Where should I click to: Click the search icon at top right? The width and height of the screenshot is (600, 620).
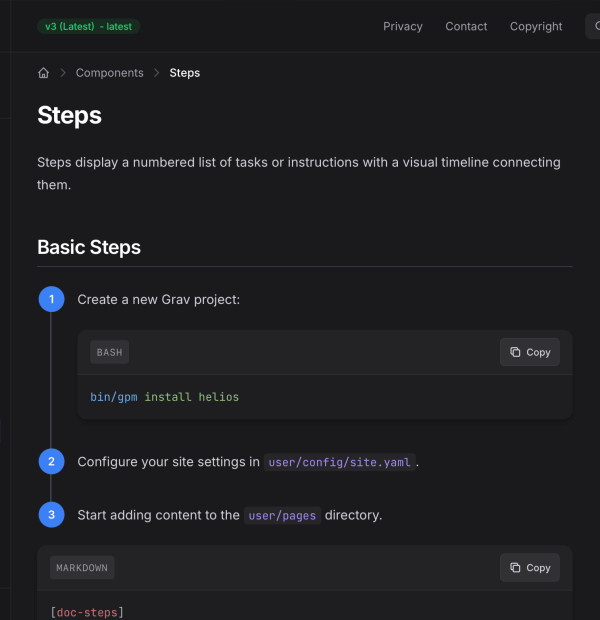594,27
